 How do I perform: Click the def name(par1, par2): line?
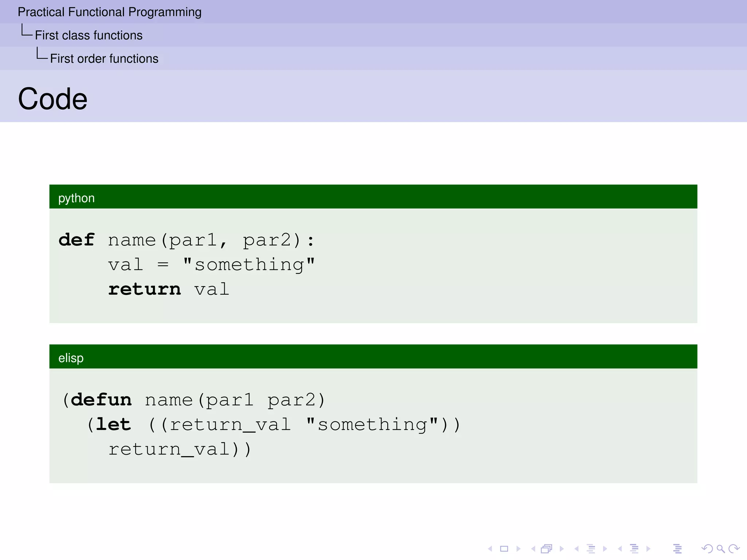[186, 241]
